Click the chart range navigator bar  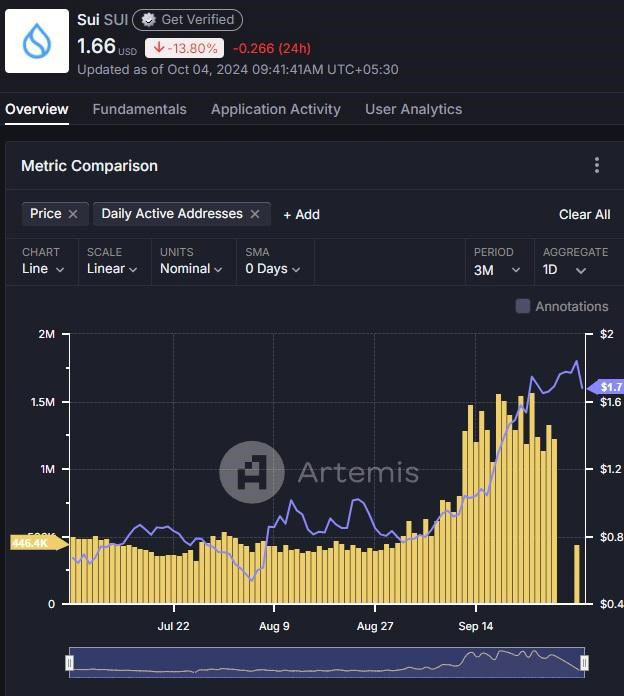(327, 662)
